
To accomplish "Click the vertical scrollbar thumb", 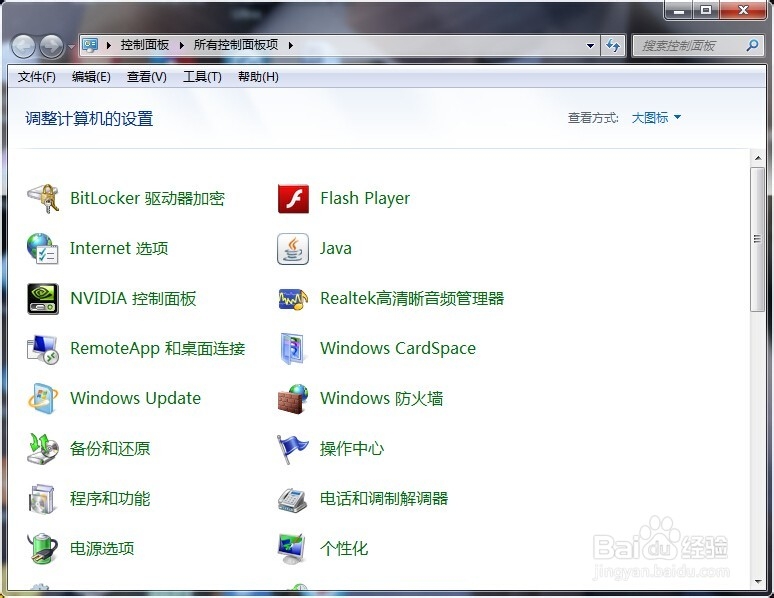I will point(757,239).
